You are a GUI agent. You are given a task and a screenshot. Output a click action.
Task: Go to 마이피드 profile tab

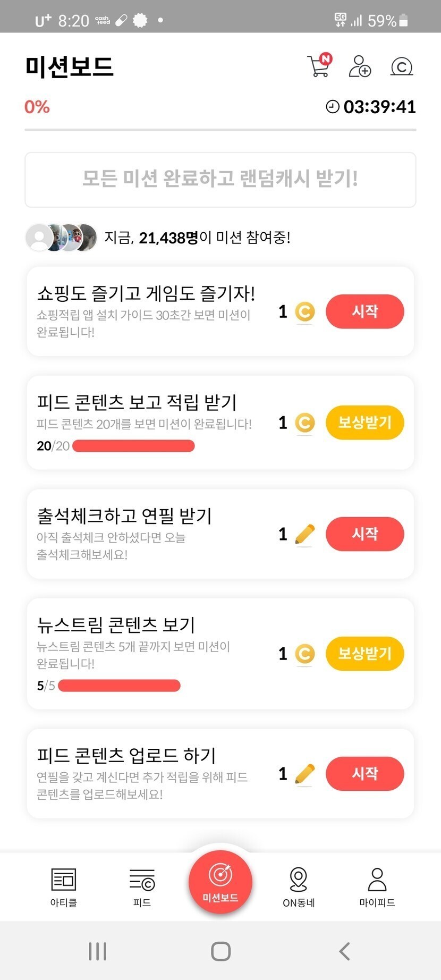pyautogui.click(x=377, y=886)
